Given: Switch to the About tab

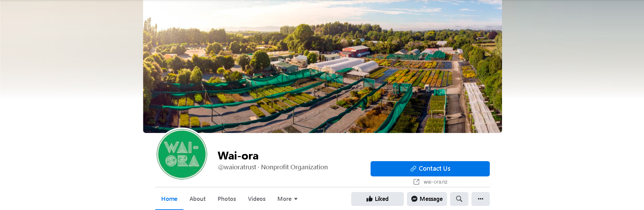Looking at the screenshot, I should (197, 199).
